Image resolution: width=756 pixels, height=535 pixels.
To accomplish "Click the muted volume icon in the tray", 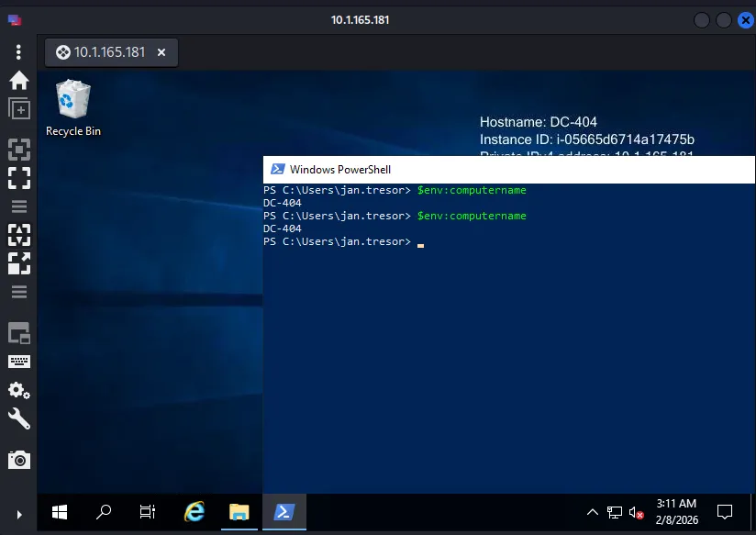I will click(x=636, y=512).
